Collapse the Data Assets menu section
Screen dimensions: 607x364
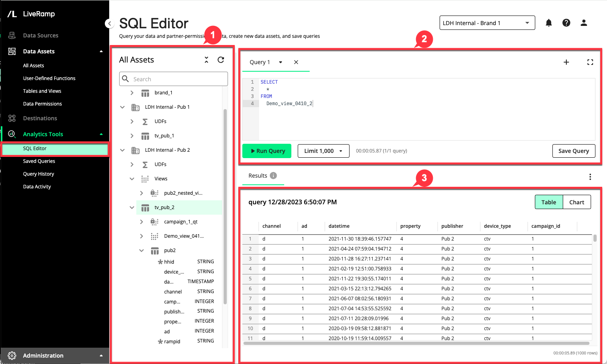(x=101, y=51)
